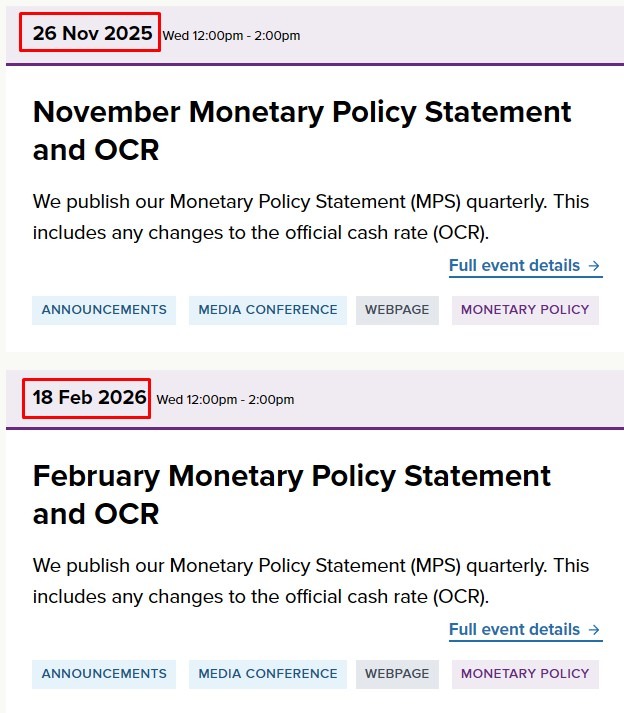This screenshot has height=713, width=624.
Task: Click the highlighted 26 Nov 2025 date
Action: [x=92, y=33]
